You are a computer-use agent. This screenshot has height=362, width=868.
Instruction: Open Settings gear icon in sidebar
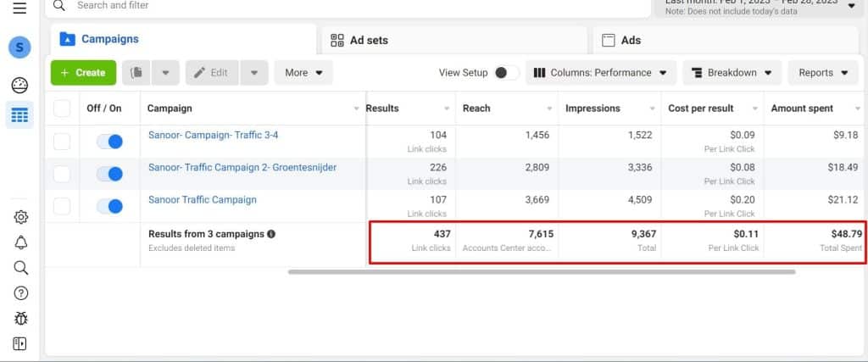coord(20,217)
